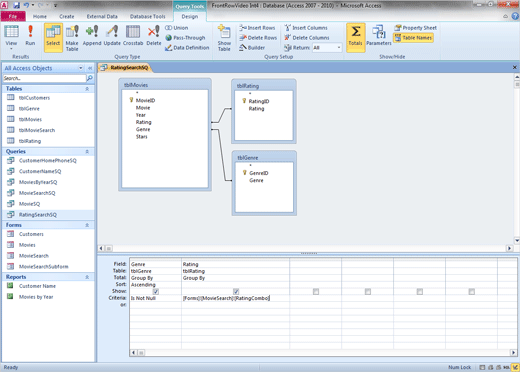Screen dimensions: 520x372
Task: Open the MovieSearchSQ query
Action: [37, 193]
